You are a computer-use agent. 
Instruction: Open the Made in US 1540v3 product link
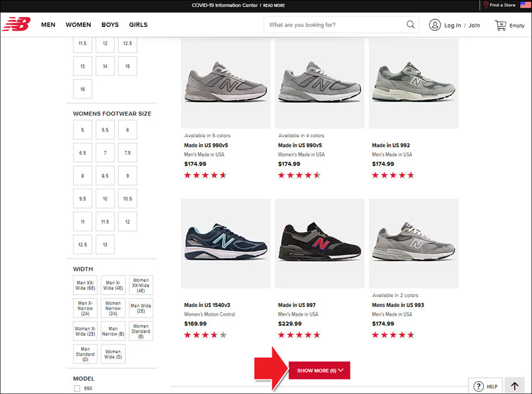[x=207, y=305]
